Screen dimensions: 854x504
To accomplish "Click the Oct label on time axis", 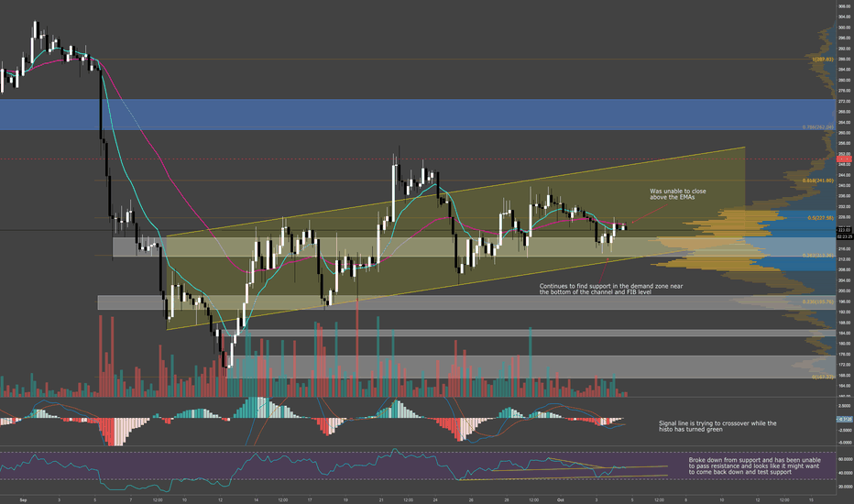I will point(561,499).
